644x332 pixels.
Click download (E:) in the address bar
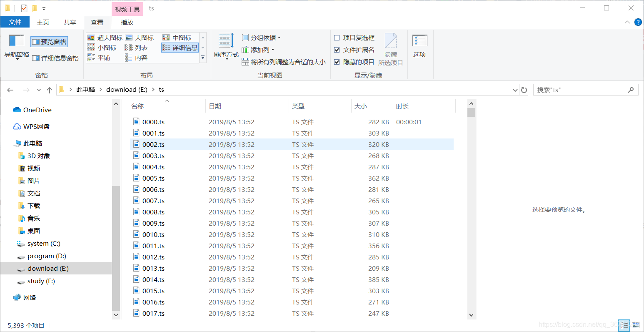click(127, 90)
